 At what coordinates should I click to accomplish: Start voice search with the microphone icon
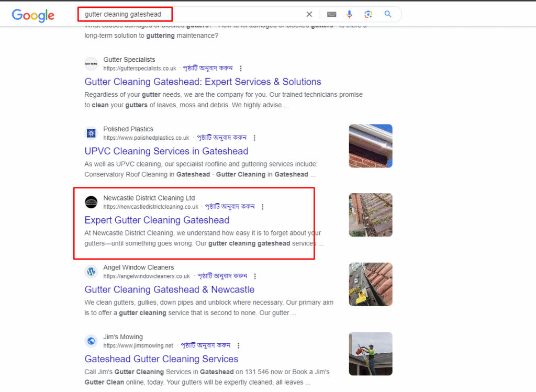[x=349, y=14]
